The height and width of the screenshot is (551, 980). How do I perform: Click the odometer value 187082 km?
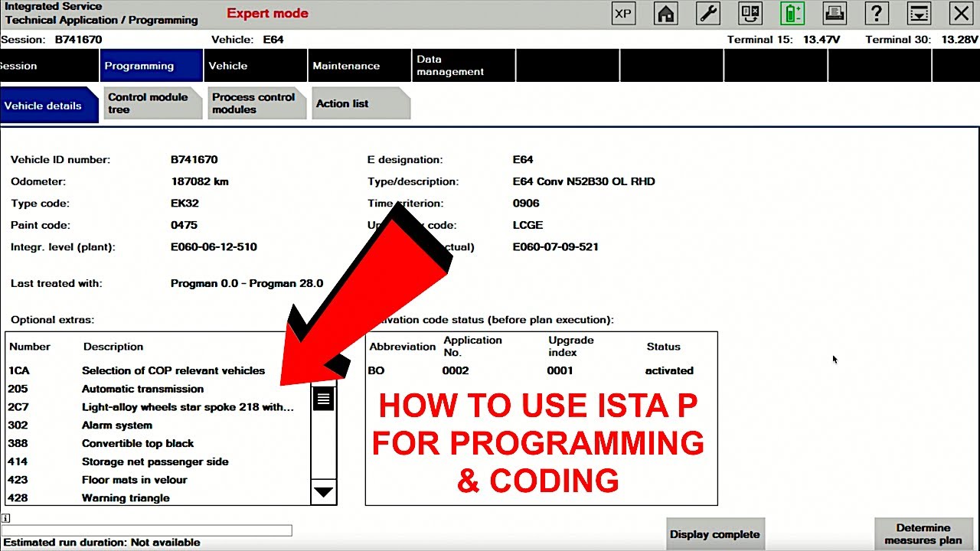tap(200, 181)
